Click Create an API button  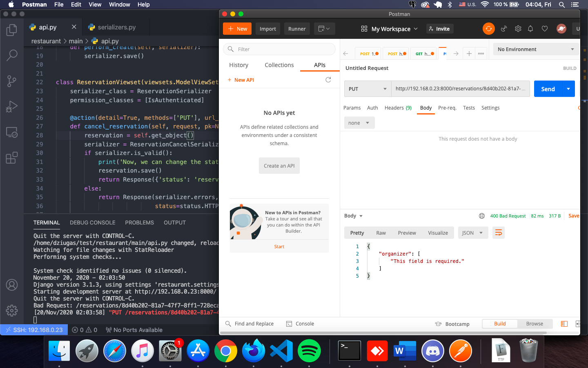click(279, 166)
